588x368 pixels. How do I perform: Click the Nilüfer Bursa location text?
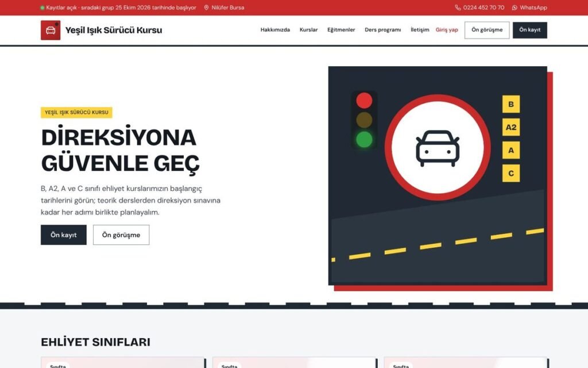227,7
